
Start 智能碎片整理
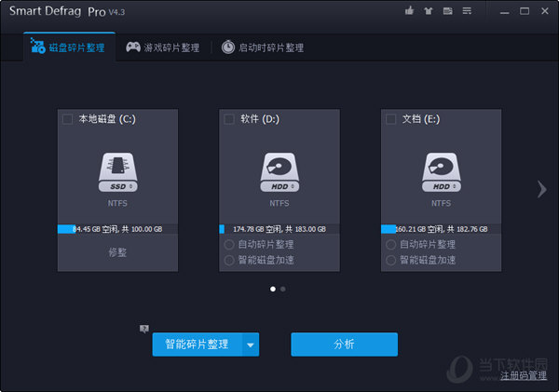[198, 345]
